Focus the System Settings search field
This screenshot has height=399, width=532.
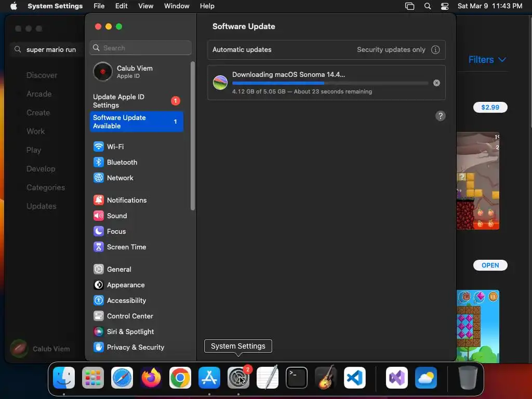tap(141, 48)
